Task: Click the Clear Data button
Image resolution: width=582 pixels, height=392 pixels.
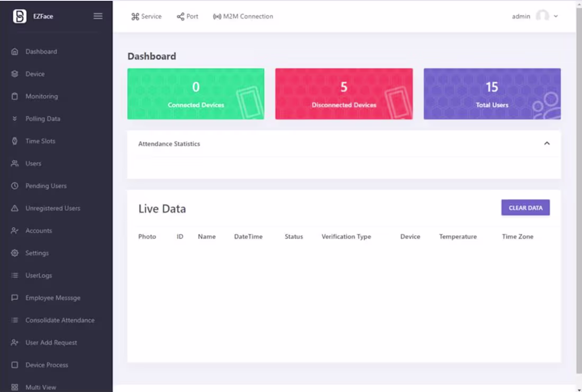Action: (x=525, y=207)
